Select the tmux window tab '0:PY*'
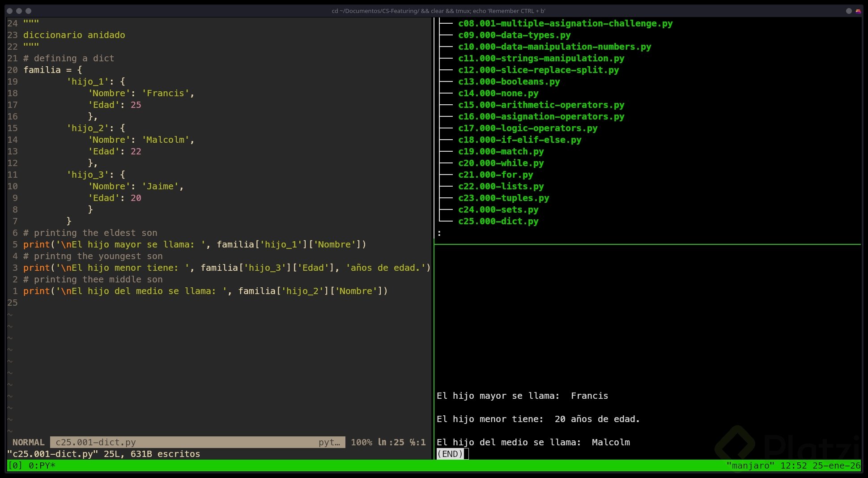Image resolution: width=868 pixels, height=478 pixels. tap(42, 465)
